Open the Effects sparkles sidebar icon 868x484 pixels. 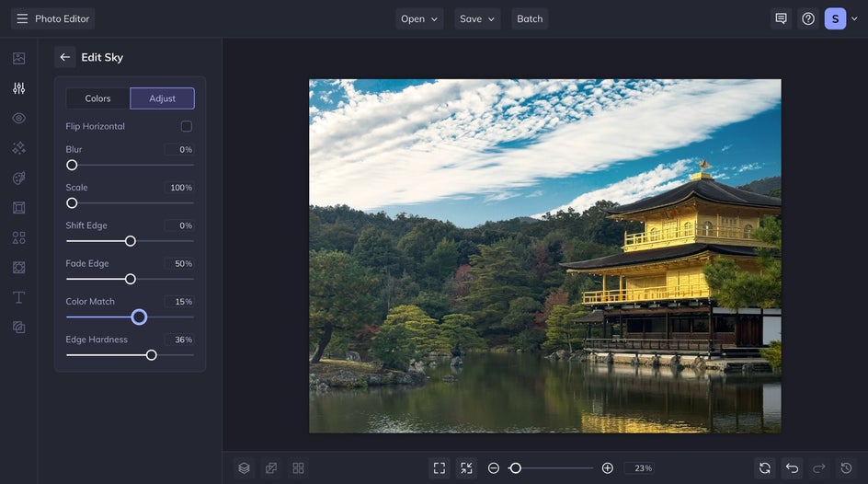pos(18,148)
